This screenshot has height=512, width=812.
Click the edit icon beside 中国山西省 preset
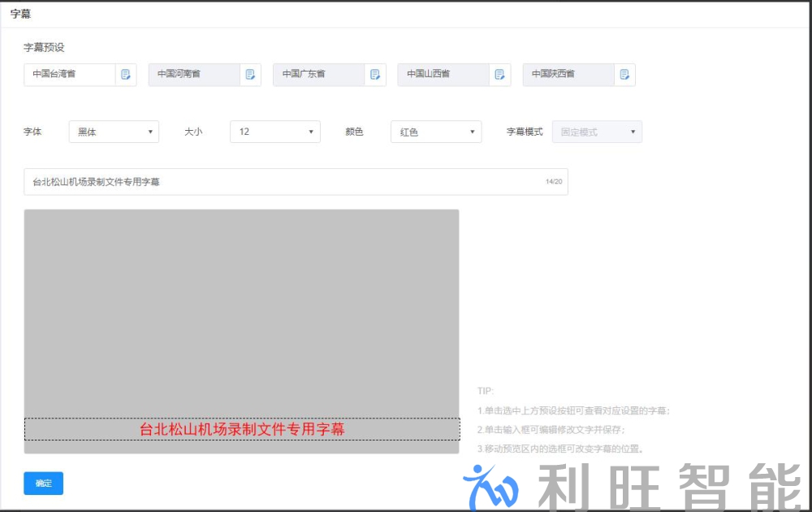tap(499, 75)
